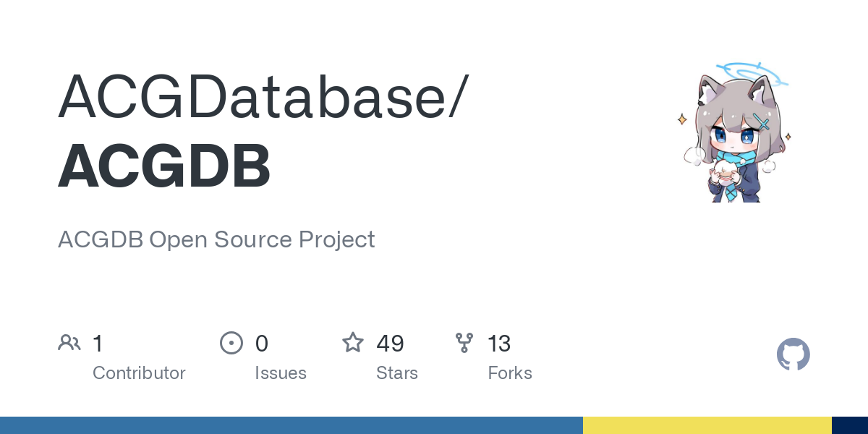The width and height of the screenshot is (868, 434).
Task: Click the issues circle icon
Action: (x=231, y=343)
